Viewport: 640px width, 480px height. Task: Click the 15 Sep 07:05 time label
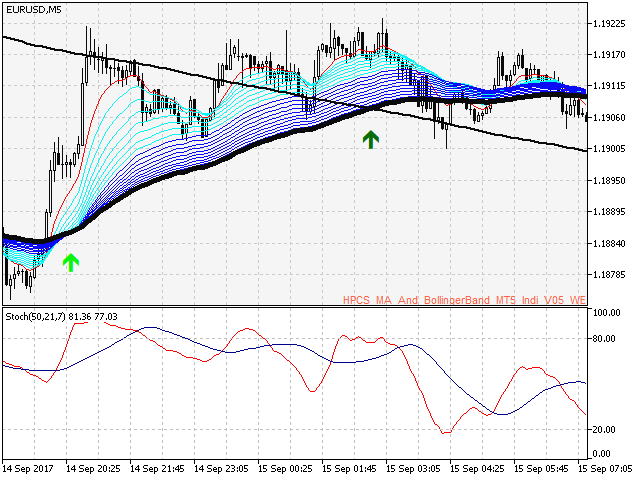click(610, 468)
